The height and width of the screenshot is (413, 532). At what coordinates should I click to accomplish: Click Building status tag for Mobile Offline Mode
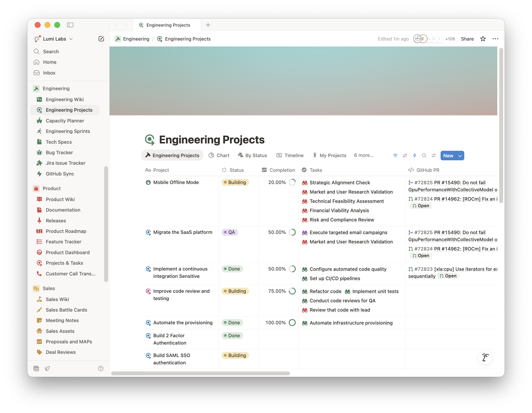pos(235,182)
